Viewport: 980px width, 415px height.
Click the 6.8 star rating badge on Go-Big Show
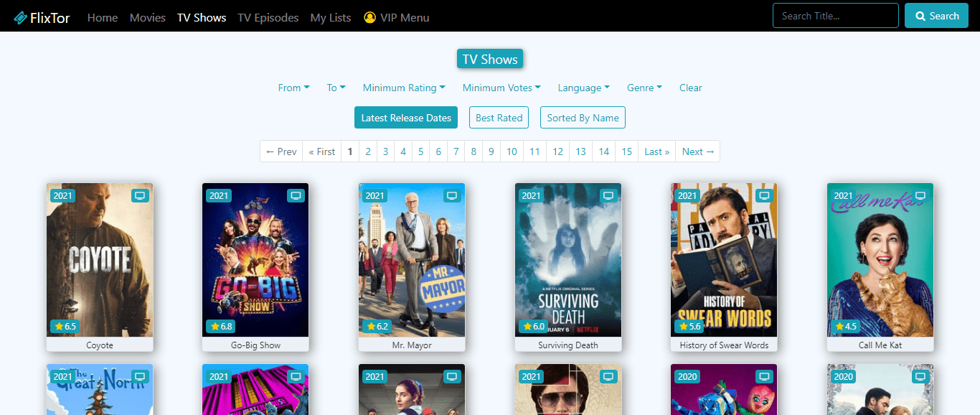click(220, 326)
